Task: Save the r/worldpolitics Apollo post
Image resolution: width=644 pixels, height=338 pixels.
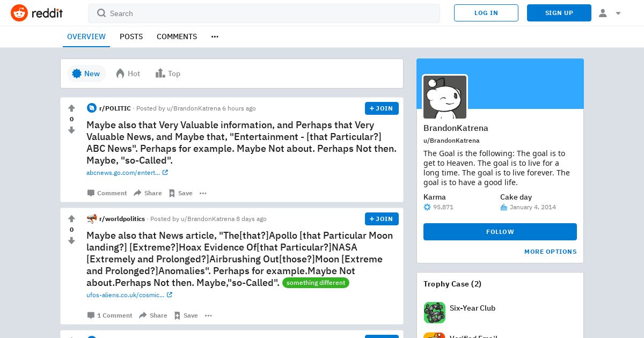Action: (186, 315)
